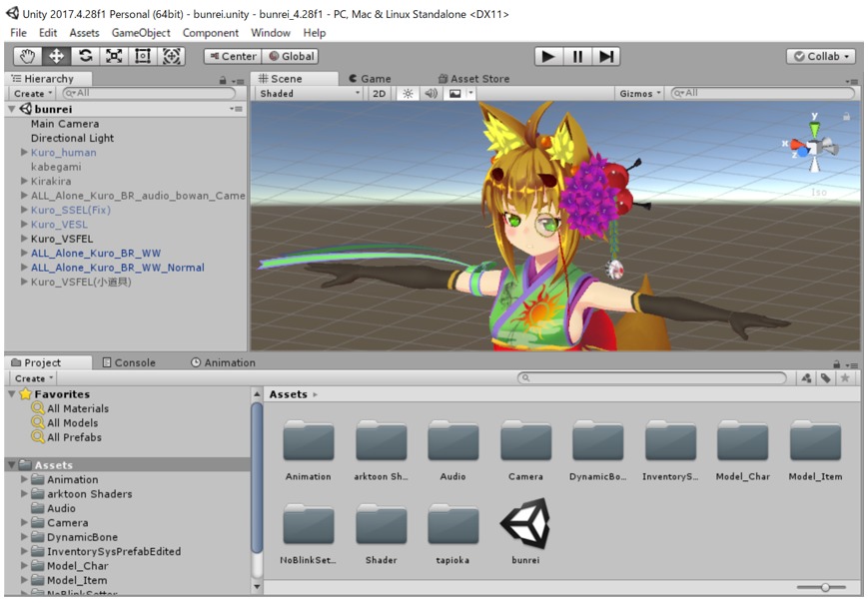868x603 pixels.
Task: Adjust the asset icon size slider
Action: coord(825,587)
